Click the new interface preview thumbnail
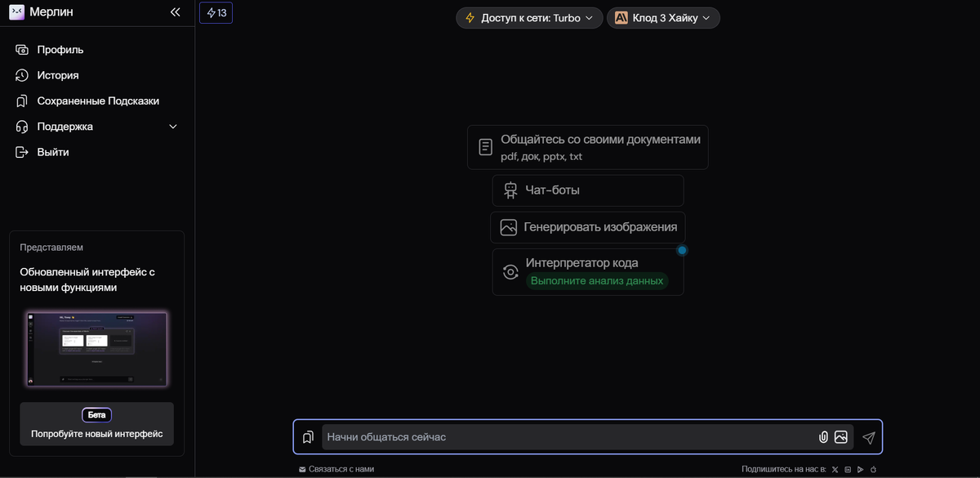Viewport: 980px width, 478px height. coord(97,348)
